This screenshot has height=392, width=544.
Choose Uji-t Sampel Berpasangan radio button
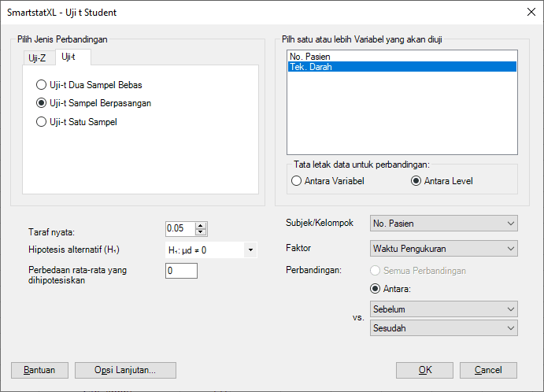[41, 103]
